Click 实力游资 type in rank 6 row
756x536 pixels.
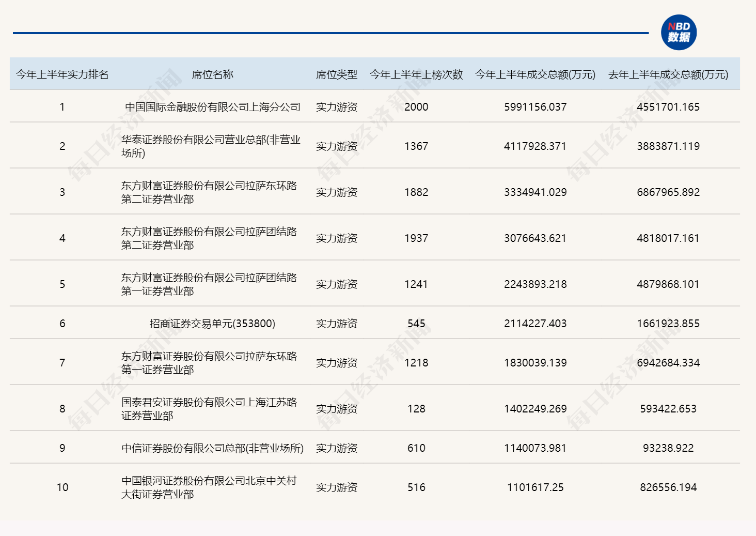pyautogui.click(x=337, y=324)
